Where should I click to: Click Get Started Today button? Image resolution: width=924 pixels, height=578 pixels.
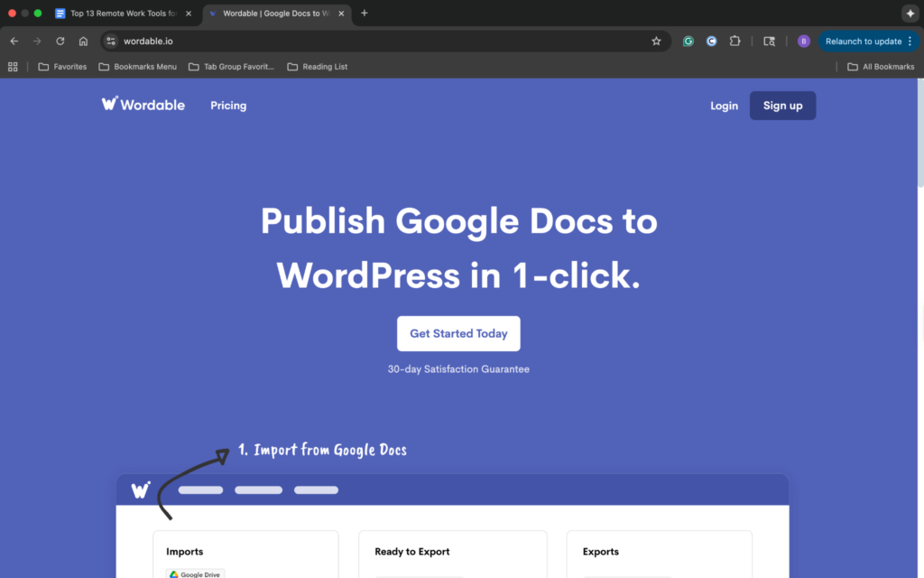click(x=458, y=334)
